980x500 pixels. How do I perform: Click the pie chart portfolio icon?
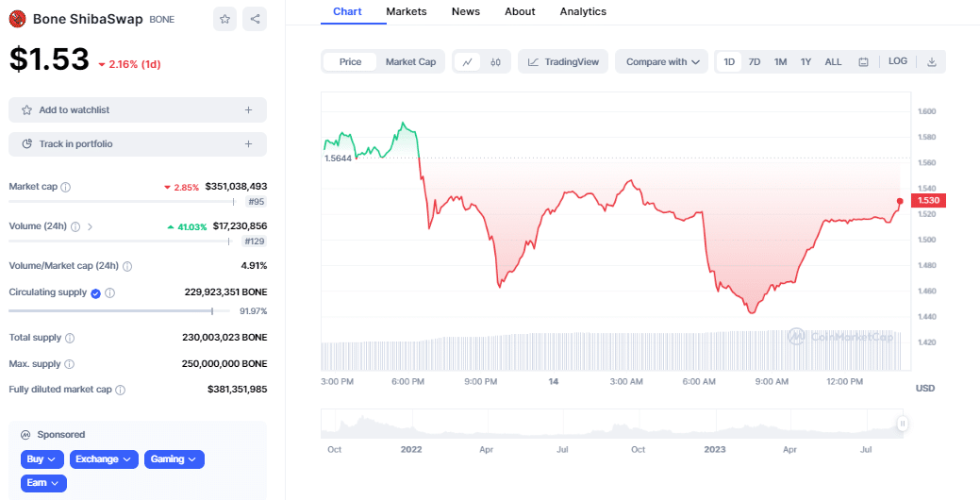[x=26, y=143]
